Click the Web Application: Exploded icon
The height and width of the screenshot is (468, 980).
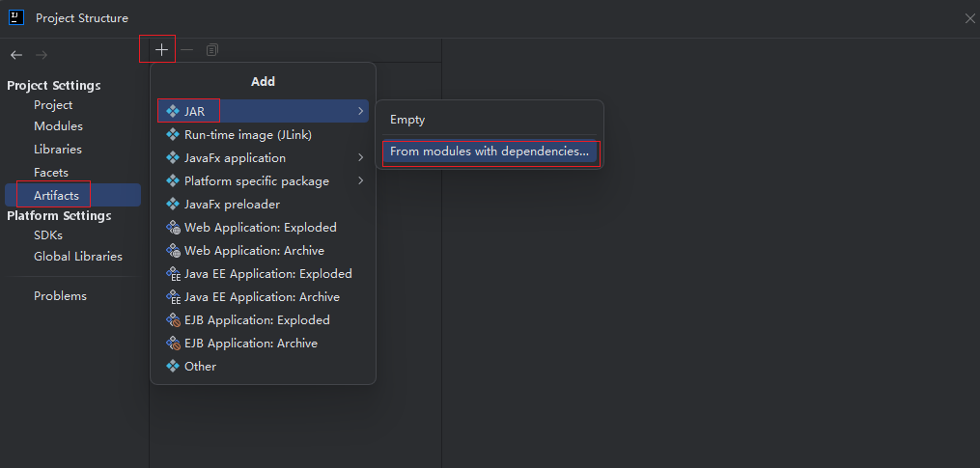(173, 228)
